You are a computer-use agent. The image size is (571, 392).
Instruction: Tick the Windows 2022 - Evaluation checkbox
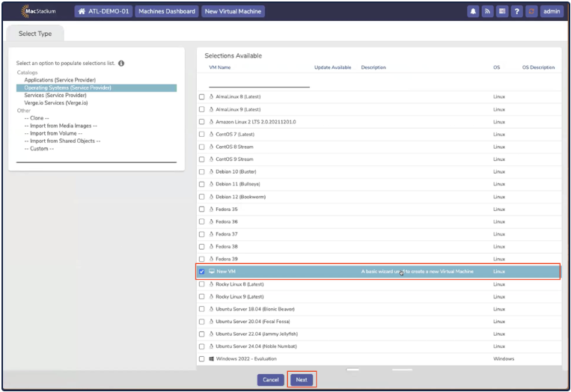[201, 359]
